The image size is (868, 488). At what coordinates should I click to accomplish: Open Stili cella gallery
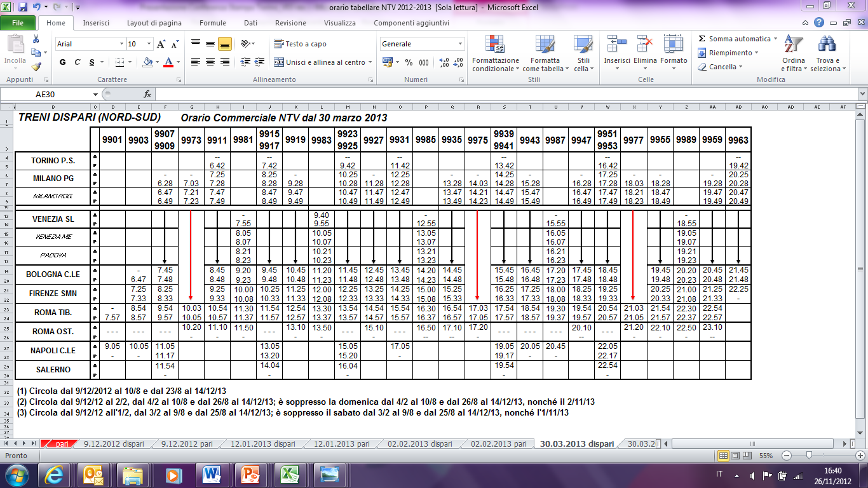point(583,53)
